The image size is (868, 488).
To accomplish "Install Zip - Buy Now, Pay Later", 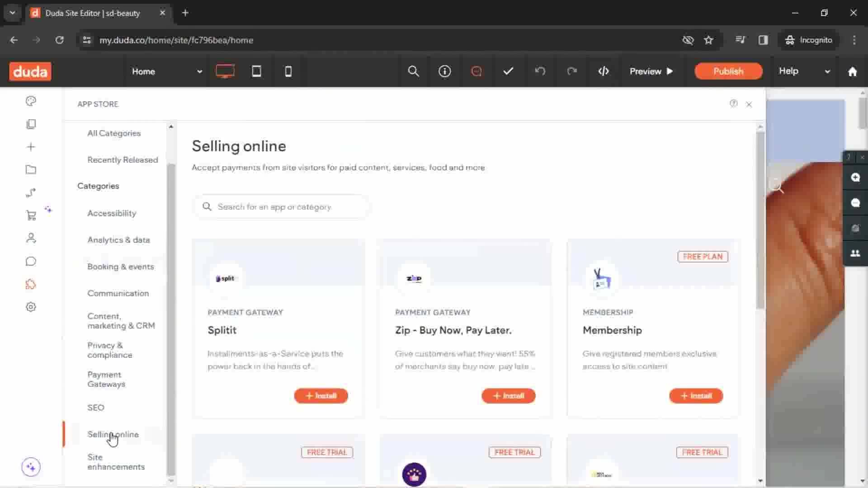I will [x=509, y=396].
